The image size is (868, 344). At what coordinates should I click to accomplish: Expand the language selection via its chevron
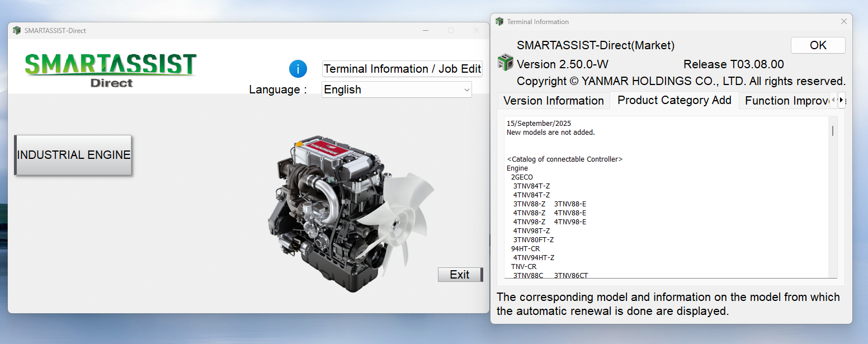pyautogui.click(x=466, y=89)
